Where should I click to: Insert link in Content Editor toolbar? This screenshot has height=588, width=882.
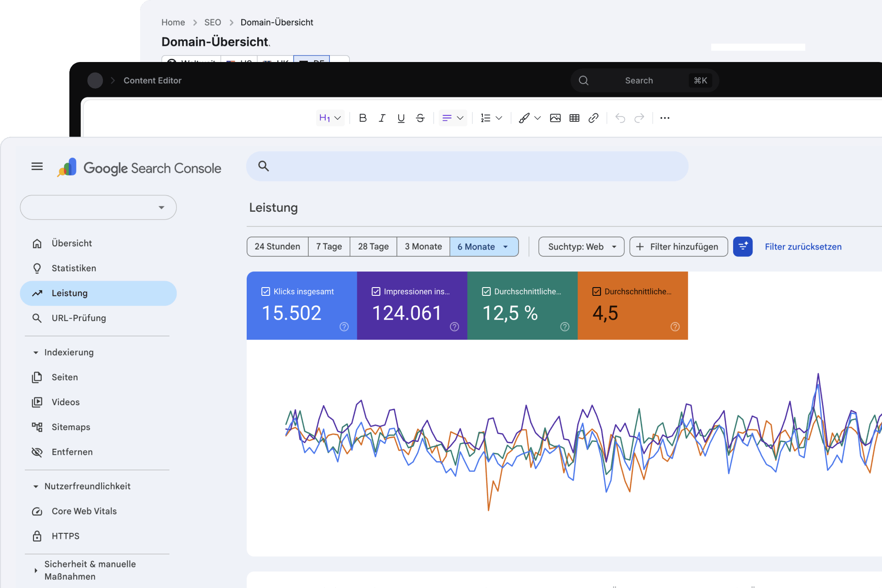coord(594,118)
